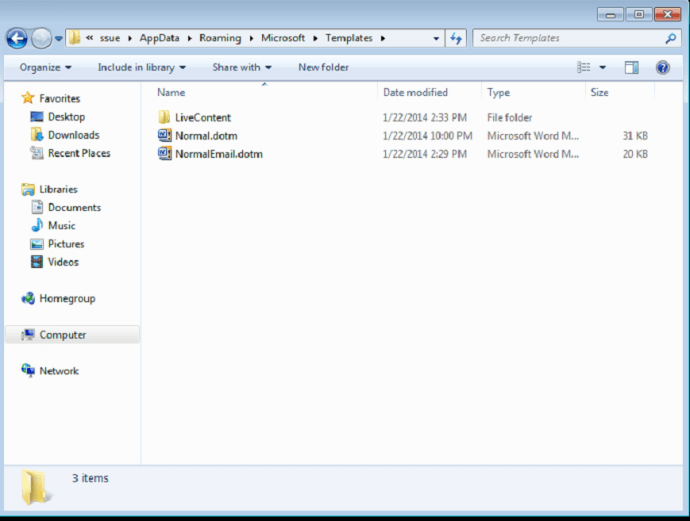The image size is (690, 521).
Task: Click the refresh button beside address bar
Action: coord(457,38)
